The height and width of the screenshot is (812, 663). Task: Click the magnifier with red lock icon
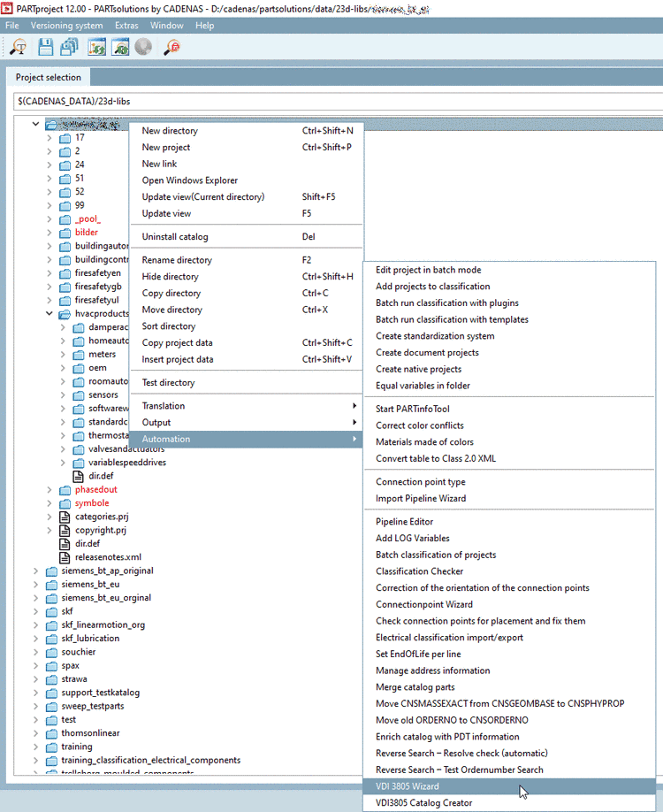(x=171, y=47)
